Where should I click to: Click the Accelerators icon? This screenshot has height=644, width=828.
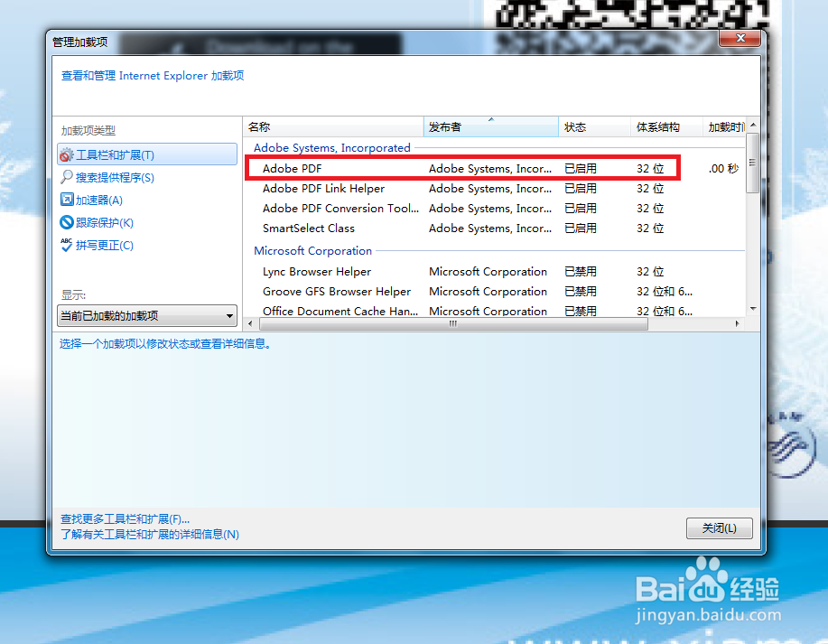coord(67,200)
